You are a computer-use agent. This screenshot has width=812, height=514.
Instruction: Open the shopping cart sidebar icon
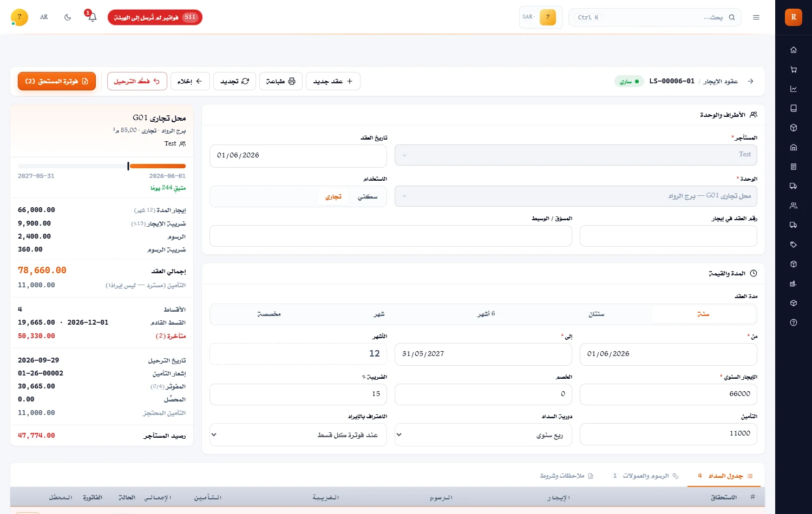click(x=794, y=69)
